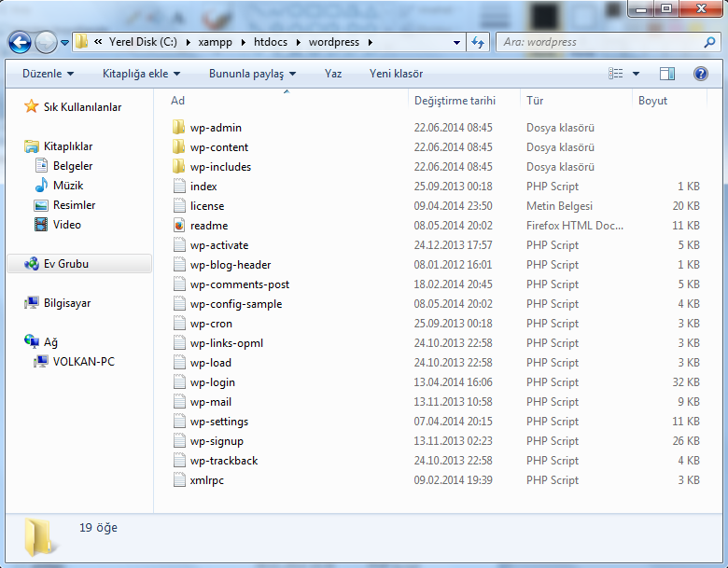
Task: Open the Düzenle menu
Action: (48, 74)
